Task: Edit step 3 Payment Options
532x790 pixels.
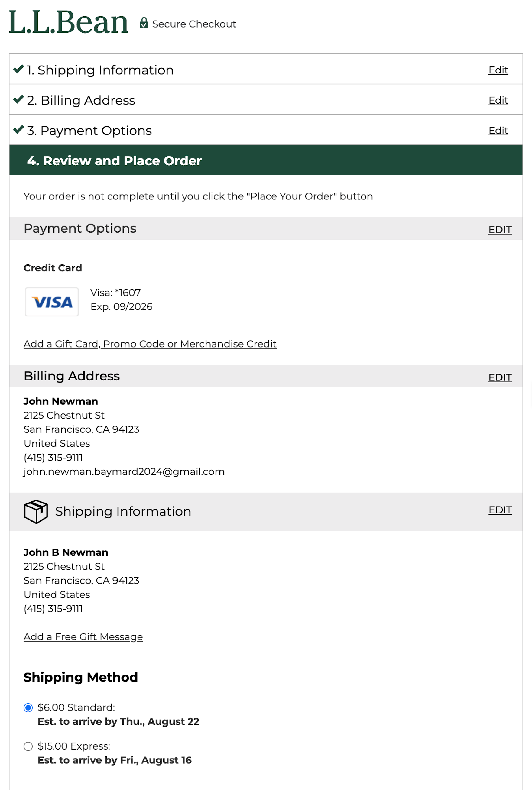Action: point(498,131)
